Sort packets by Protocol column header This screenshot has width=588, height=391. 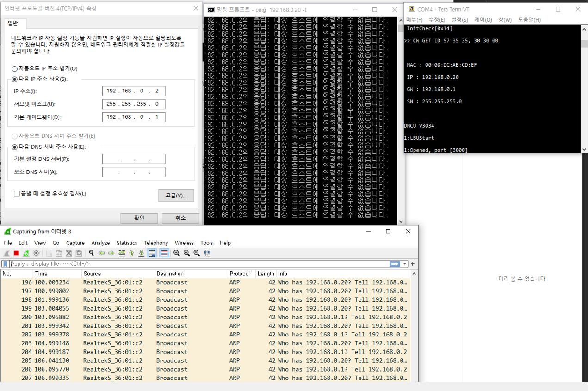pos(241,274)
